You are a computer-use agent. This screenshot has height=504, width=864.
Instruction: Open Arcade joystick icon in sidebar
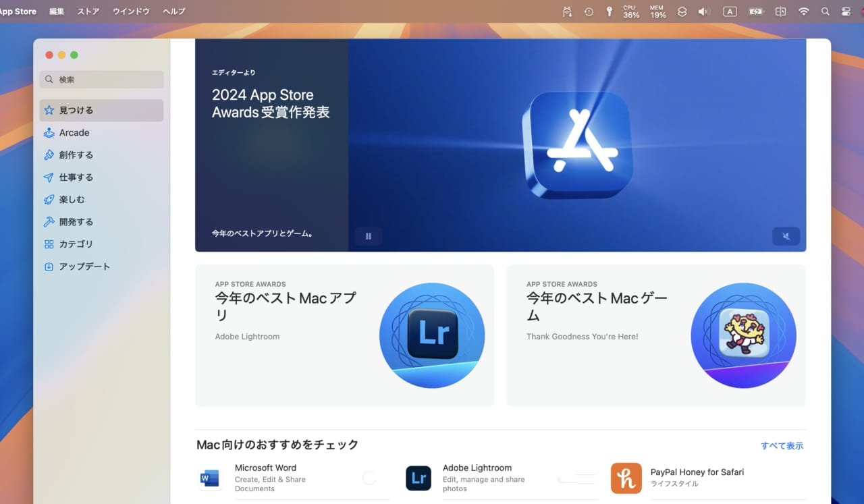pyautogui.click(x=49, y=133)
